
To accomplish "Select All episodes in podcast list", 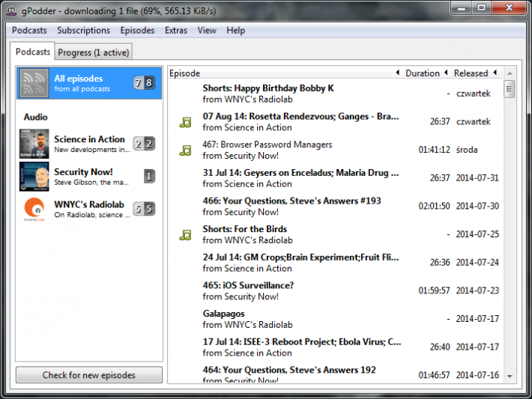I will [x=89, y=83].
